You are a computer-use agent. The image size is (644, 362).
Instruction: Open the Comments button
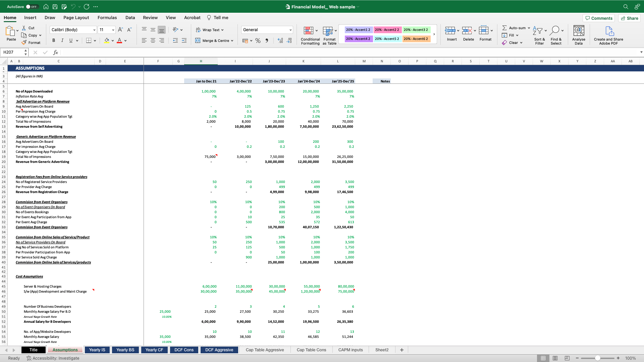click(599, 18)
